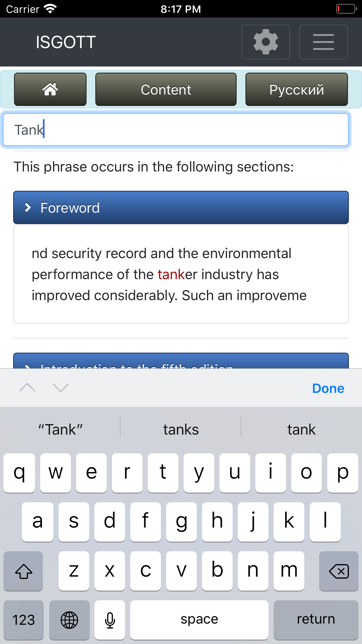This screenshot has width=362, height=644.
Task: Open settings with the gear icon
Action: (266, 42)
